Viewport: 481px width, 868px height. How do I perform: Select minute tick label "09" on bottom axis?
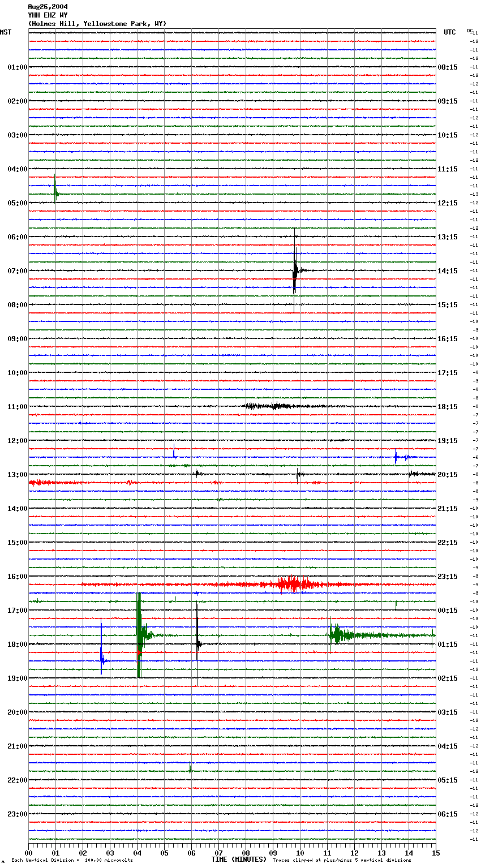point(273,853)
